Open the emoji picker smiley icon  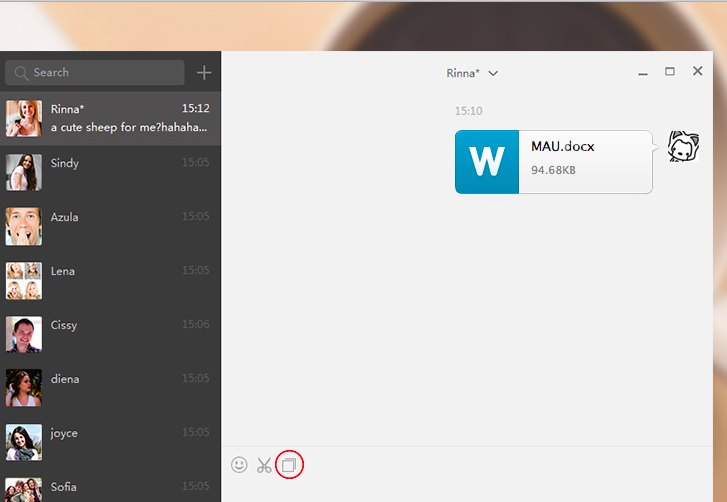[239, 464]
